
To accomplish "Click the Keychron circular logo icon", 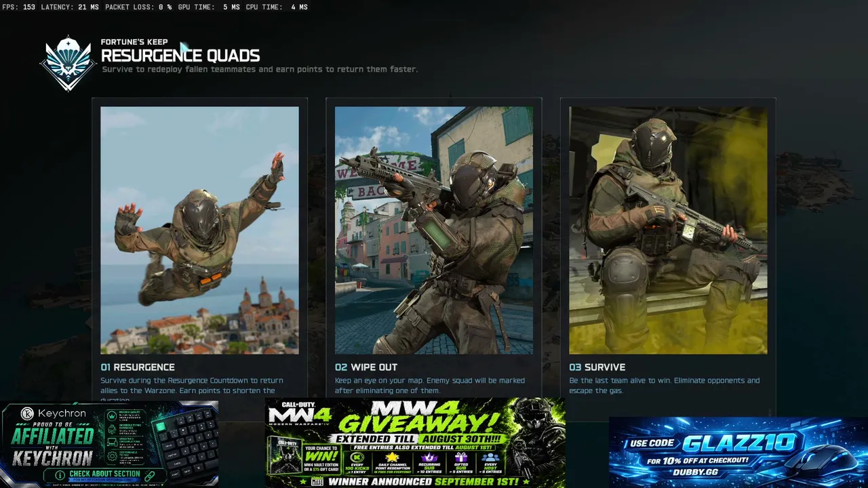I will tap(27, 413).
